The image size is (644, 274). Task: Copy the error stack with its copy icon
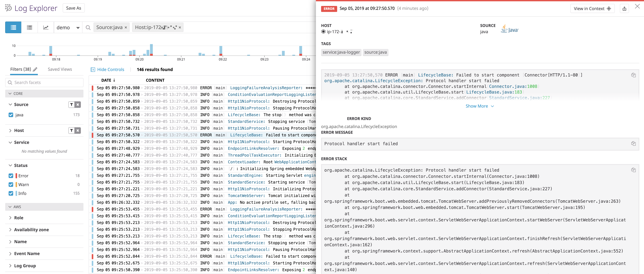coord(633,170)
